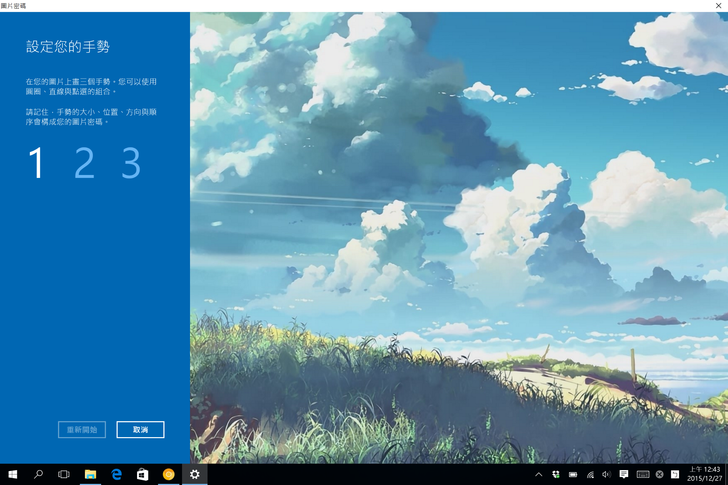The image size is (728, 485).
Task: Tap the picture to draw first gesture
Action: 458,237
